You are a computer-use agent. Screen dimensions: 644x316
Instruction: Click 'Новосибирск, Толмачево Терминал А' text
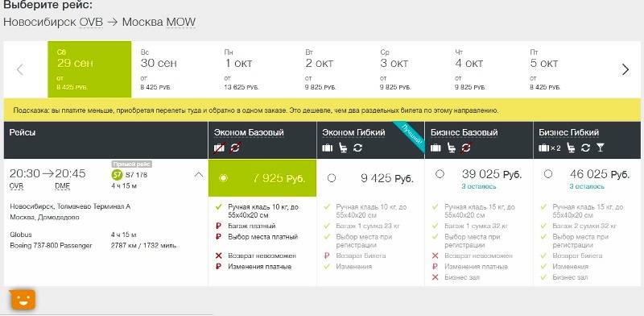[x=70, y=206]
